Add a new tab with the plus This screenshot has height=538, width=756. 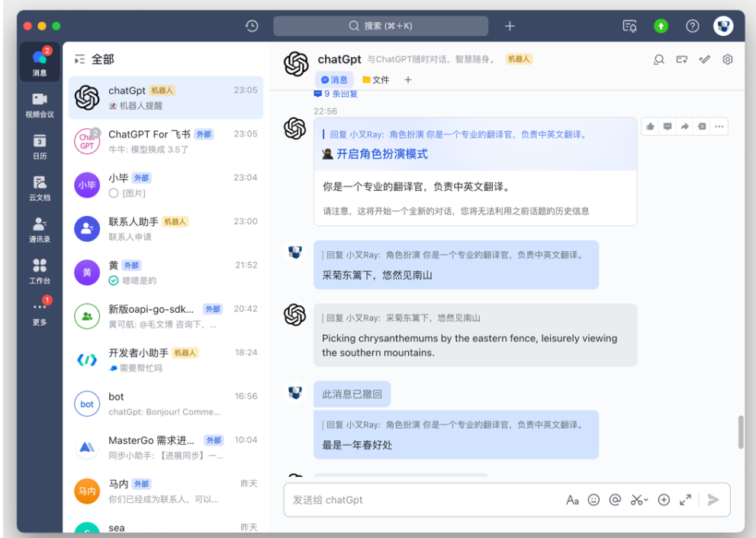point(408,79)
